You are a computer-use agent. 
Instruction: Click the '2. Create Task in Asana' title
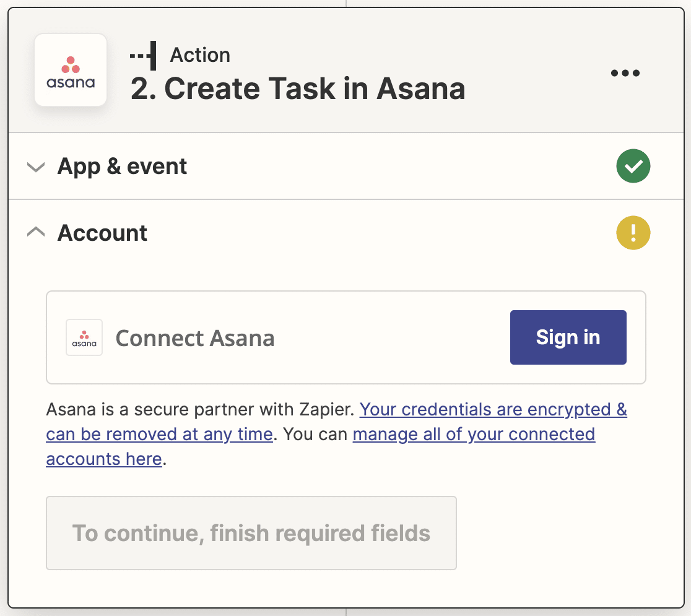tap(298, 89)
